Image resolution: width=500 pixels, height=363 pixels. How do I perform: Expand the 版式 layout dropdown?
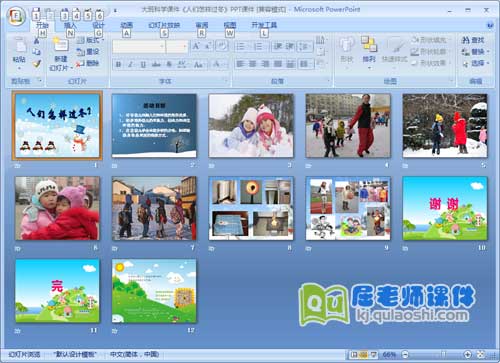(90, 40)
